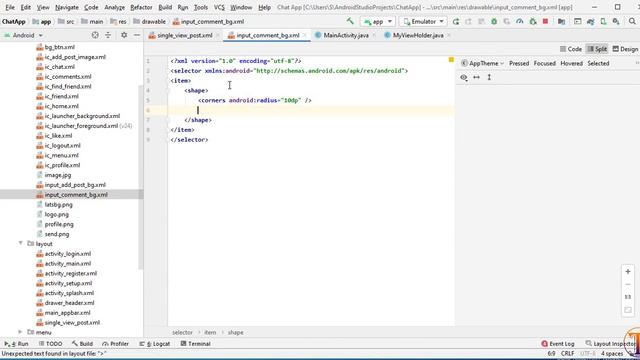640x360 pixels.
Task: Switch editor to Design view
Action: 625,49
